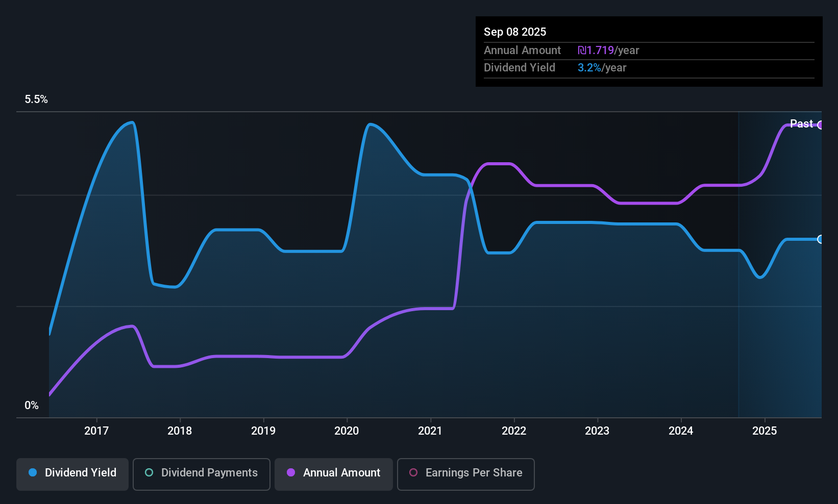This screenshot has height=504, width=838.
Task: Click the blue Dividend Yield line end marker
Action: [820, 239]
